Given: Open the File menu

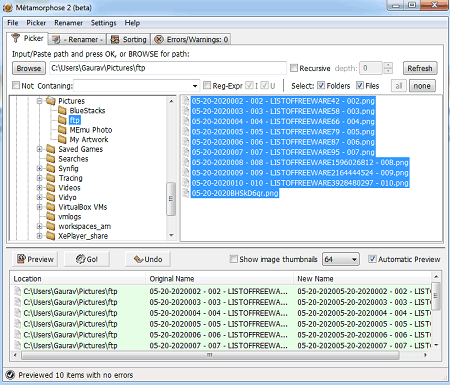Looking at the screenshot, I should [x=13, y=23].
